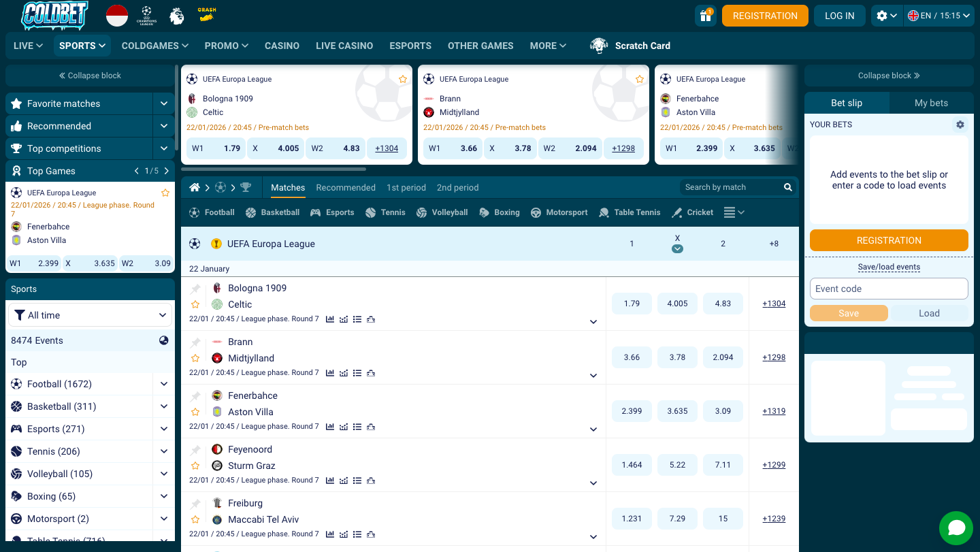The width and height of the screenshot is (980, 552).
Task: Open the live chat bubble
Action: click(x=956, y=528)
